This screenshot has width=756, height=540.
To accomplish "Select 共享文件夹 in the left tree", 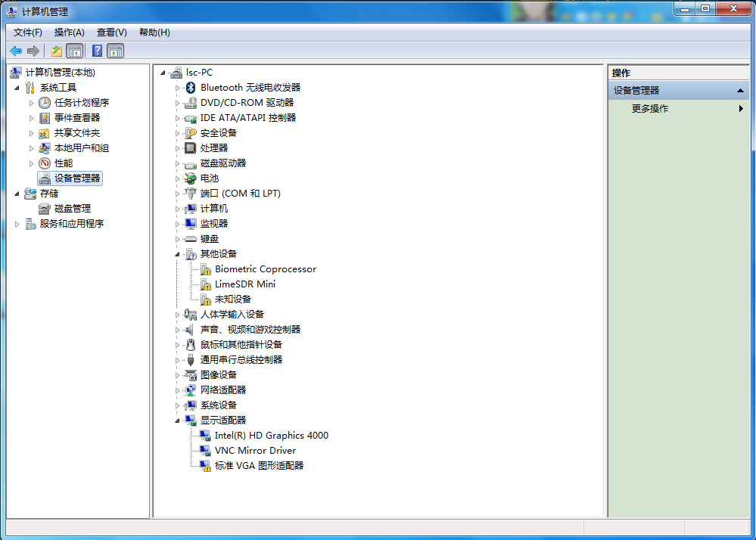I will [76, 133].
